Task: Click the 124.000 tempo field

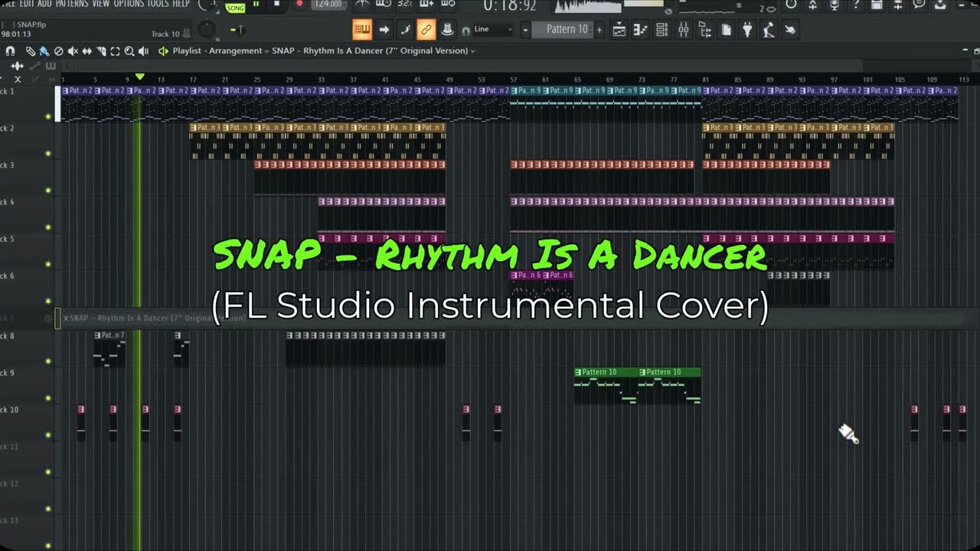Action: pyautogui.click(x=328, y=5)
